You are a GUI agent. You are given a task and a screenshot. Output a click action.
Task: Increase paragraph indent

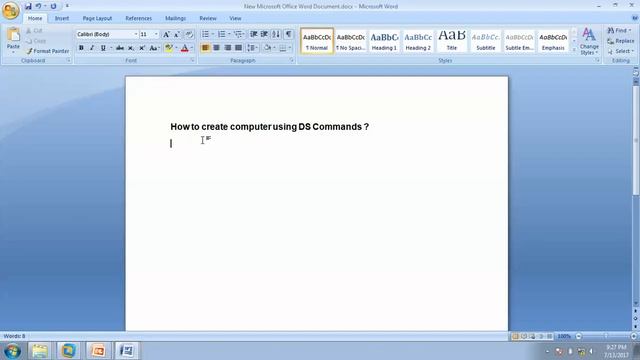tap(264, 34)
